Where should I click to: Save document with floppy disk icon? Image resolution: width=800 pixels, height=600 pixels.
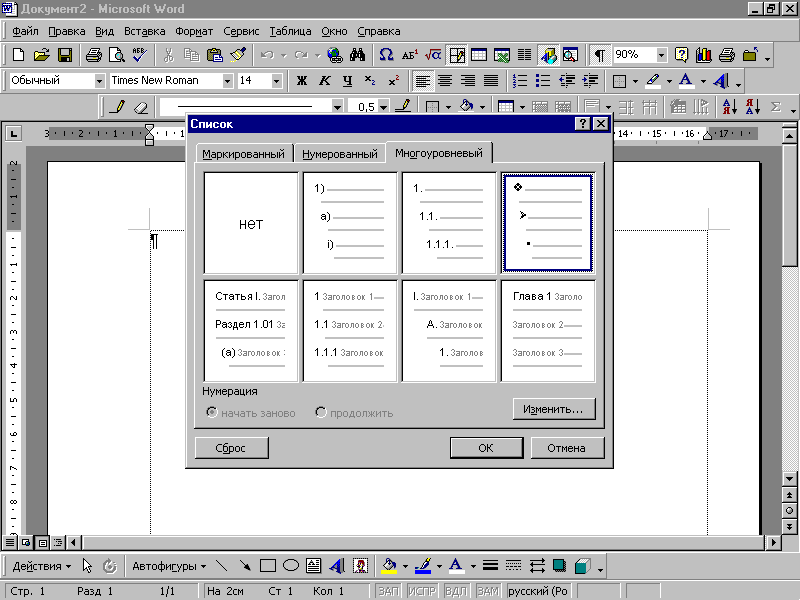pyautogui.click(x=65, y=55)
